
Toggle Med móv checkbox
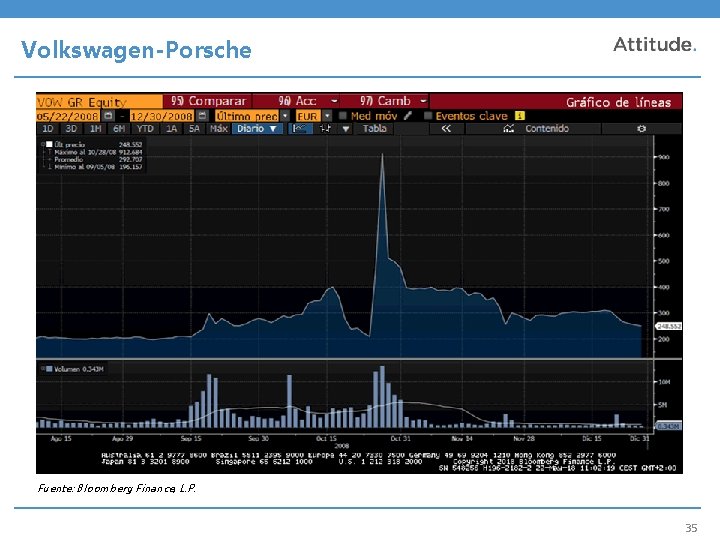pyautogui.click(x=343, y=116)
